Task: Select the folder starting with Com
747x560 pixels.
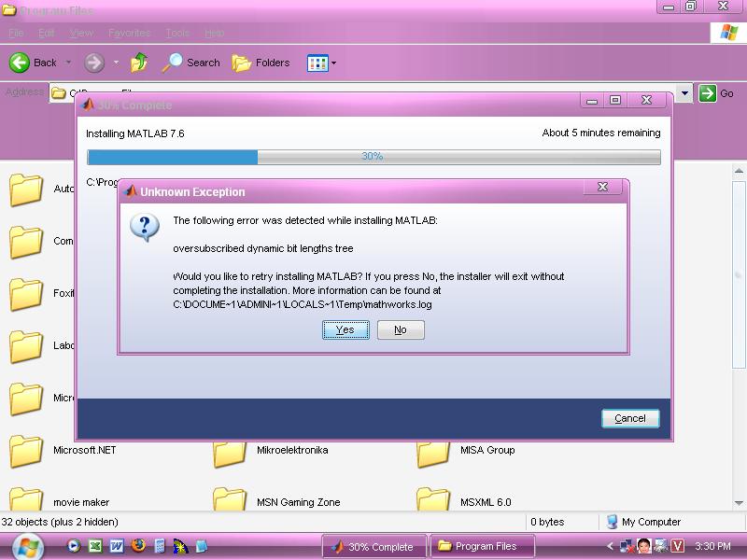Action: click(x=41, y=242)
